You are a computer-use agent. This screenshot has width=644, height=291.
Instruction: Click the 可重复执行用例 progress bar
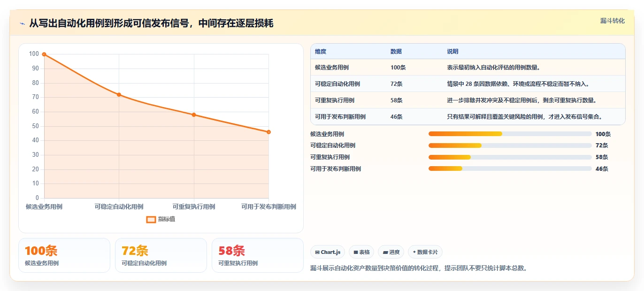click(510, 157)
